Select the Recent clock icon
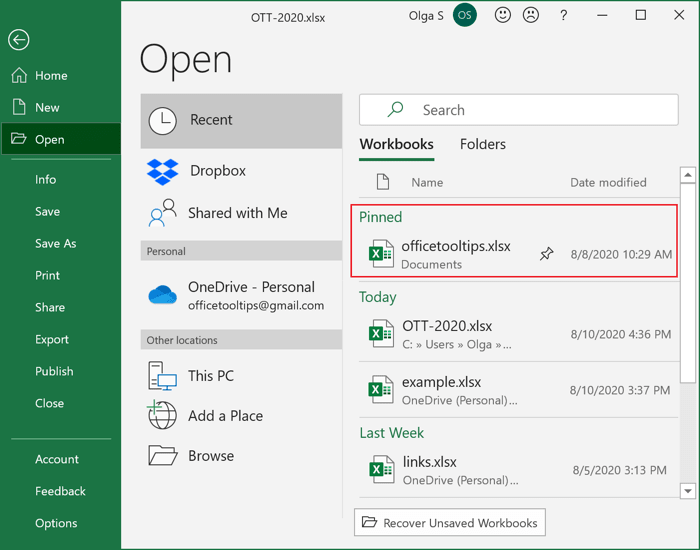This screenshot has height=550, width=700. [162, 121]
